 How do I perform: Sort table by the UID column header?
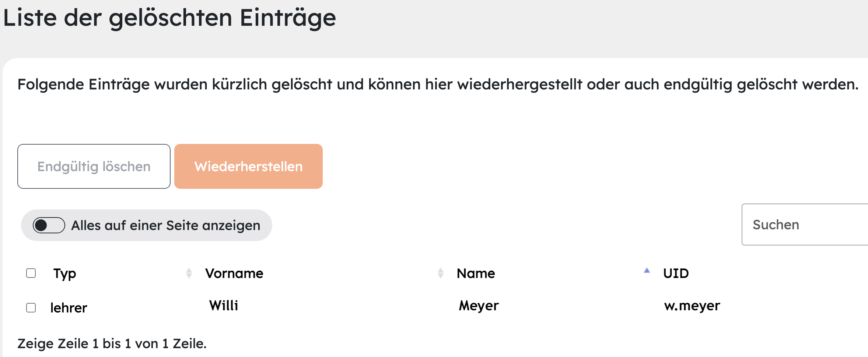(x=676, y=273)
